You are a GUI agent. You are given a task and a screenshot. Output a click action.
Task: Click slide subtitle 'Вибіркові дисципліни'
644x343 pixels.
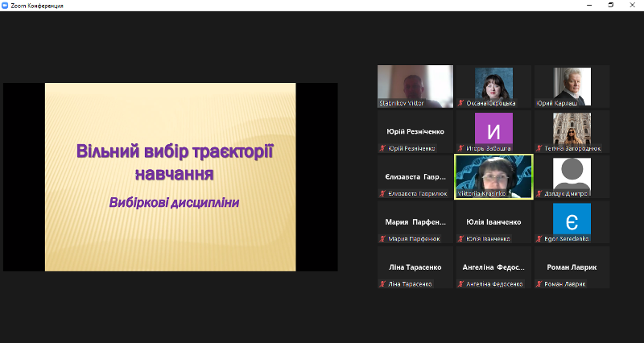[174, 203]
